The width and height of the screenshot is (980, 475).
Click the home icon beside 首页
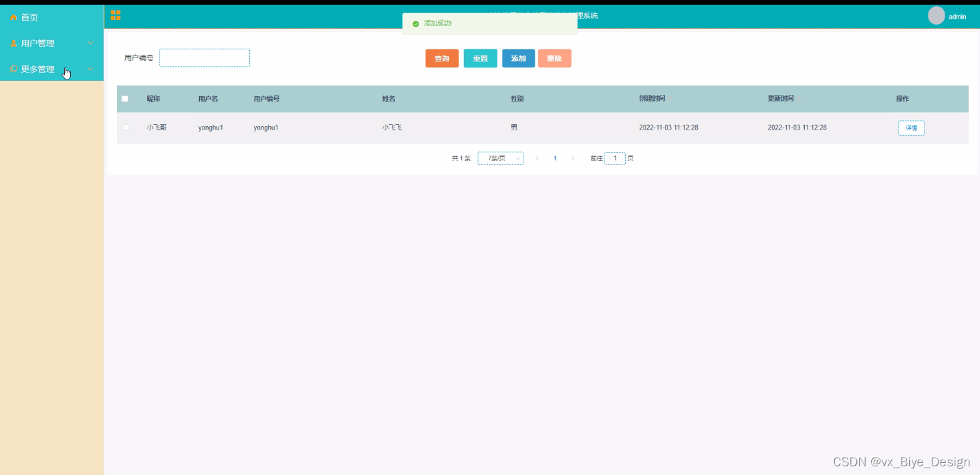(x=13, y=17)
